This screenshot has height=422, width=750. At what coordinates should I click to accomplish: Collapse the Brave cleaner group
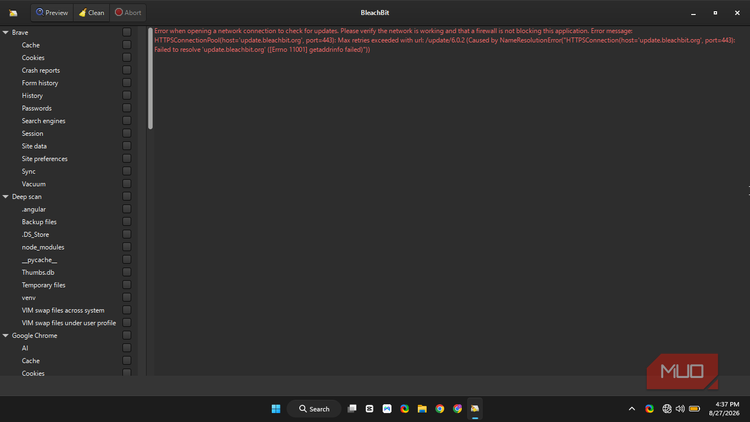[x=6, y=33]
